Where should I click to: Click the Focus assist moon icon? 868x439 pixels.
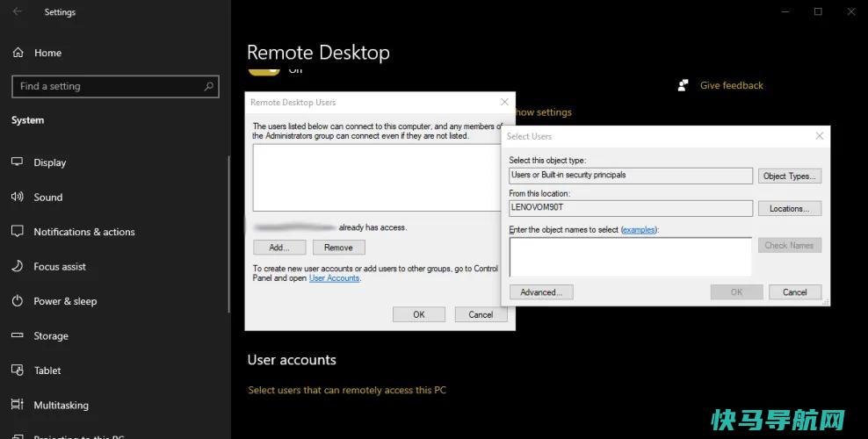tap(18, 266)
